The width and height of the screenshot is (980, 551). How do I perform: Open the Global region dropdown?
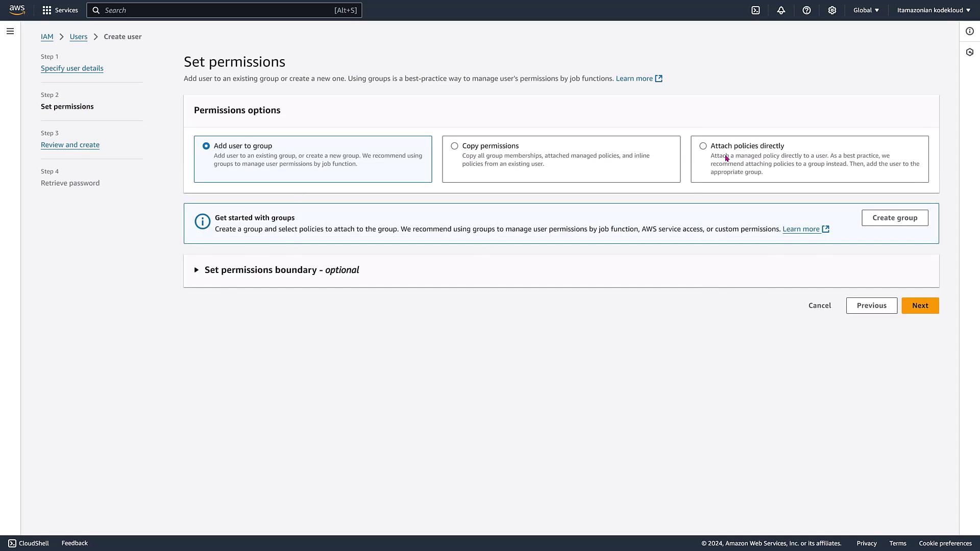866,10
